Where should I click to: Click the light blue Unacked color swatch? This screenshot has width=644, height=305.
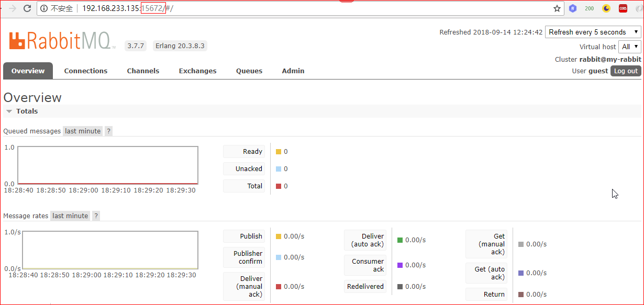click(279, 169)
